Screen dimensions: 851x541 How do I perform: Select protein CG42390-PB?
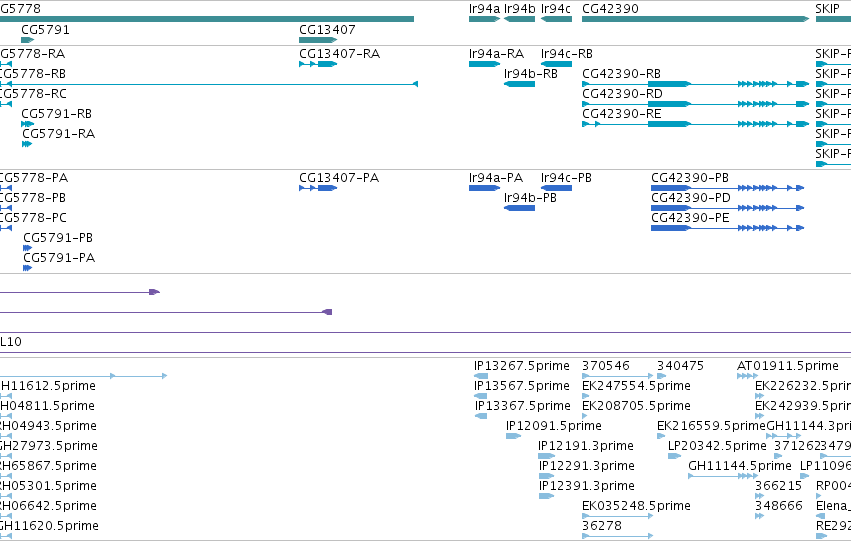click(x=690, y=178)
